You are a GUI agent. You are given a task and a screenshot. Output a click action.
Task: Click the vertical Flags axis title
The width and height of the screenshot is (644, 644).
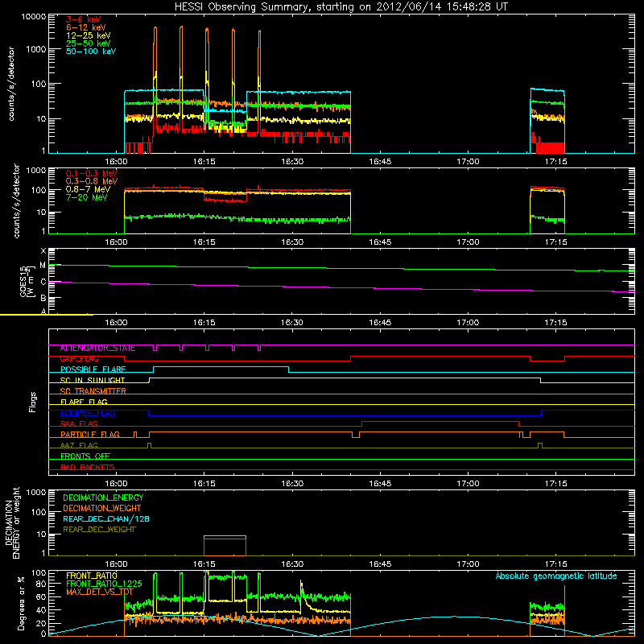click(x=32, y=402)
